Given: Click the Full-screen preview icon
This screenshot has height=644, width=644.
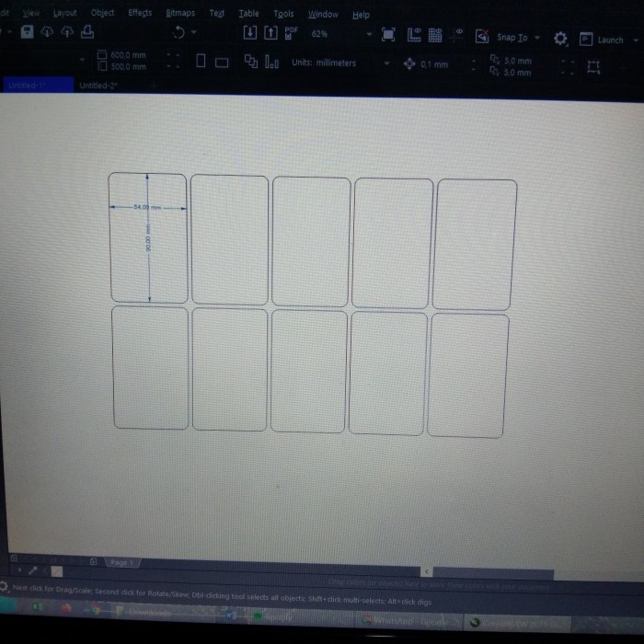Looking at the screenshot, I should (388, 35).
